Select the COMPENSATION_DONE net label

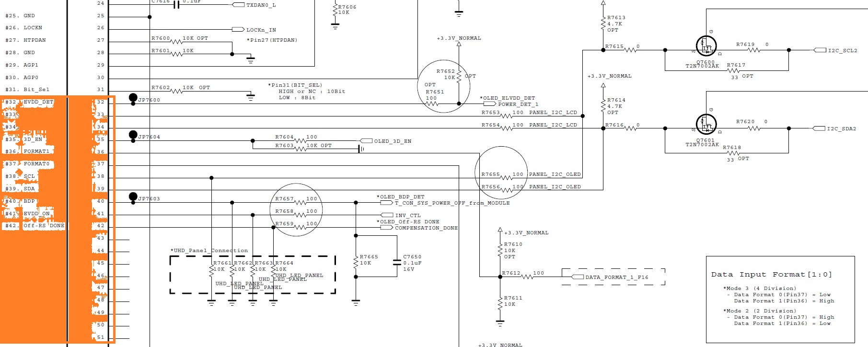click(x=426, y=228)
